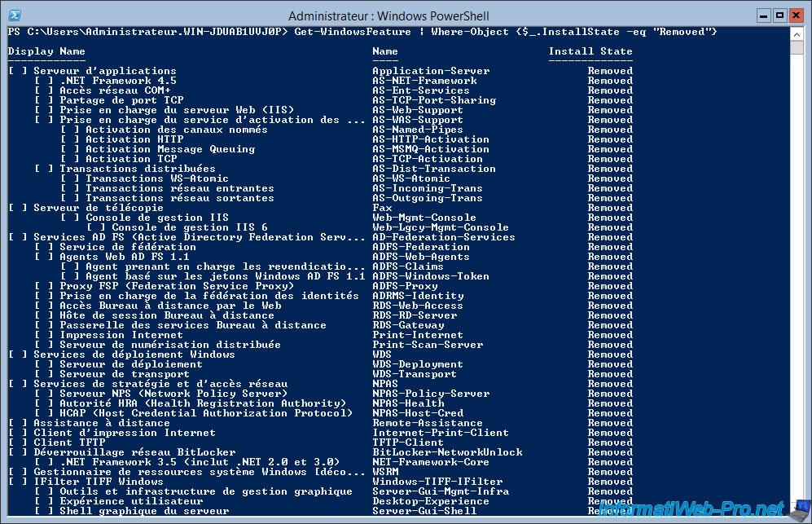The image size is (812, 524).
Task: Click the Display Name column header
Action: coord(46,51)
